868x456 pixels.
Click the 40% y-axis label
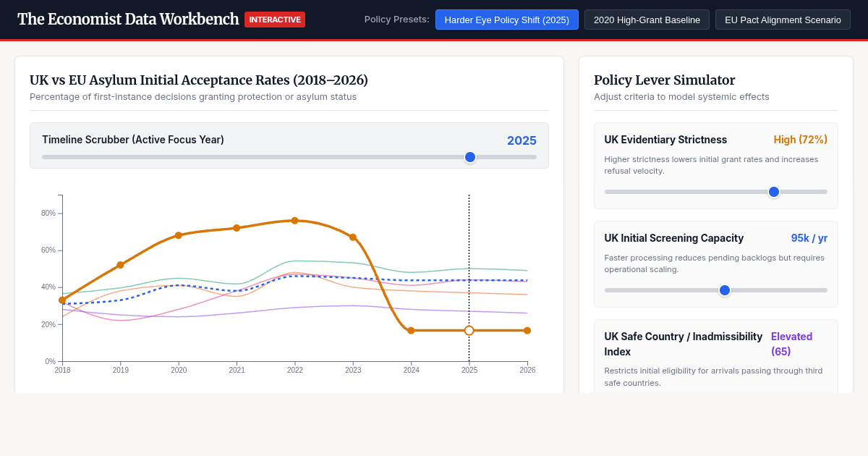(48, 287)
